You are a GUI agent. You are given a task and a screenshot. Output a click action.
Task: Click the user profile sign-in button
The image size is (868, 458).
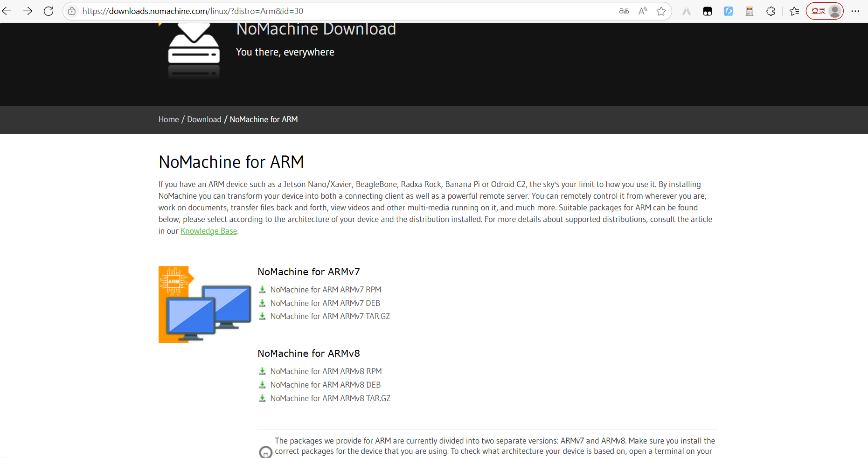coord(825,11)
